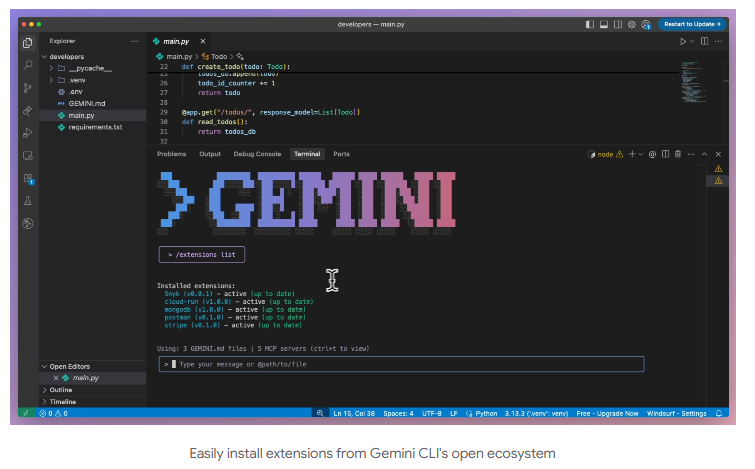Click the Restart to Update button
This screenshot has height=469, width=755.
[x=692, y=22]
